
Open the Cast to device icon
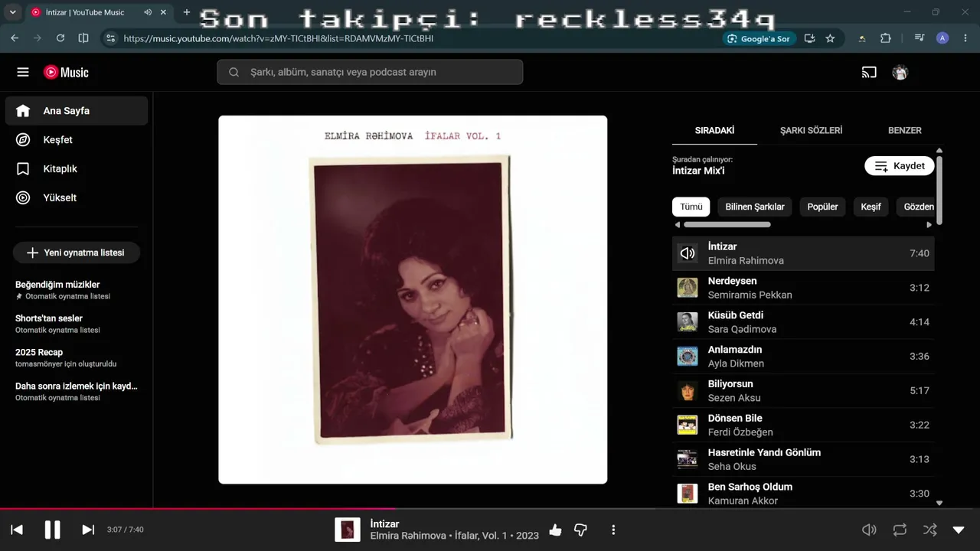tap(869, 73)
